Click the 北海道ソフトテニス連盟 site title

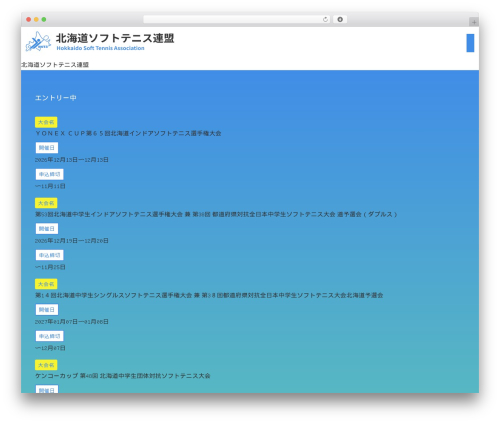tap(115, 38)
